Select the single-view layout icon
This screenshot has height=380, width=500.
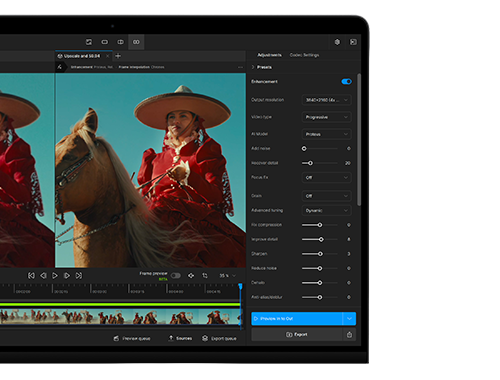(89, 42)
